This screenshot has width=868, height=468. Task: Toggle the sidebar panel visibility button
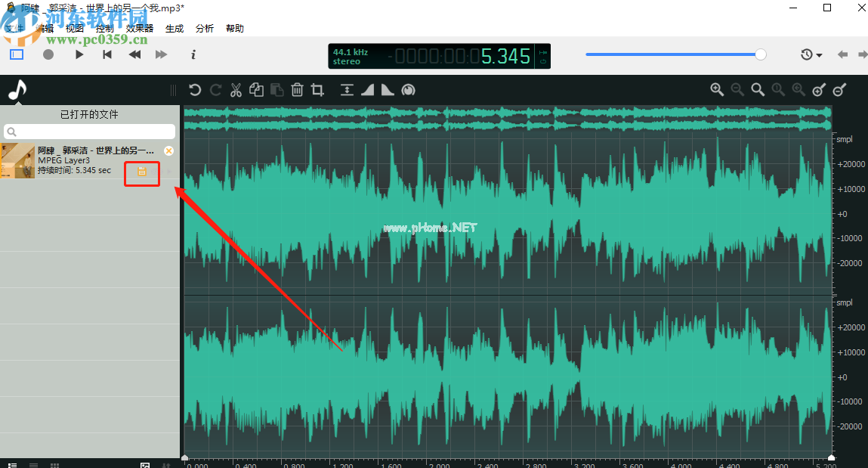pos(17,54)
